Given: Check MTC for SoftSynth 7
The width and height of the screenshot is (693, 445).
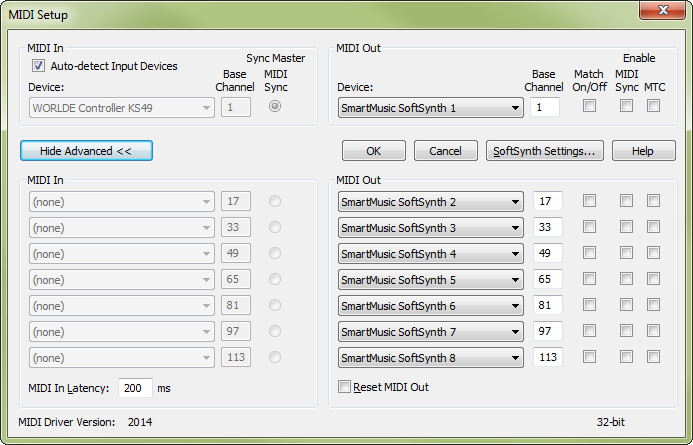Looking at the screenshot, I should [654, 331].
